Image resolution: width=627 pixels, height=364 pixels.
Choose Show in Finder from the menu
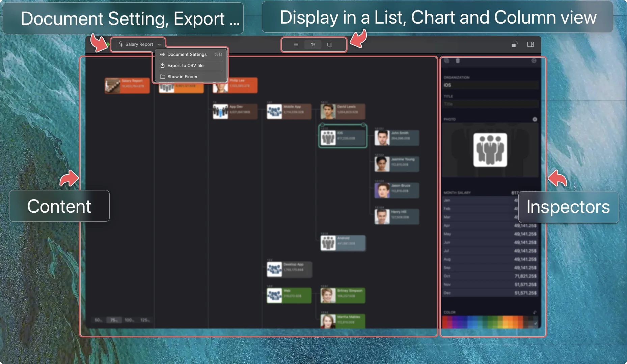click(x=182, y=77)
